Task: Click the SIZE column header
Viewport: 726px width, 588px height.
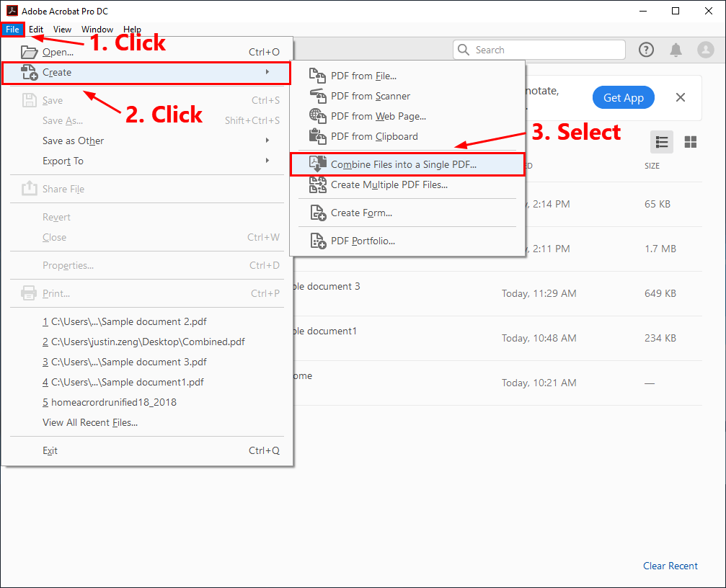Action: coord(652,166)
